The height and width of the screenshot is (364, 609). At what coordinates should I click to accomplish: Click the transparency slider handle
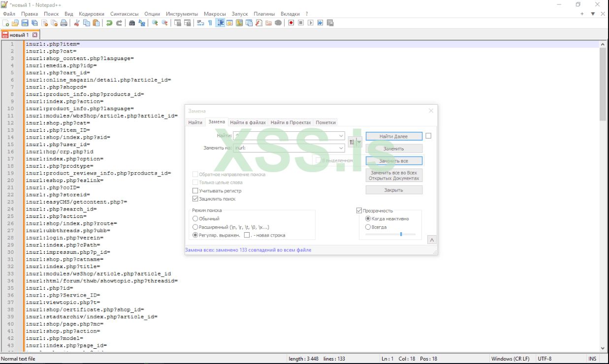(x=401, y=234)
